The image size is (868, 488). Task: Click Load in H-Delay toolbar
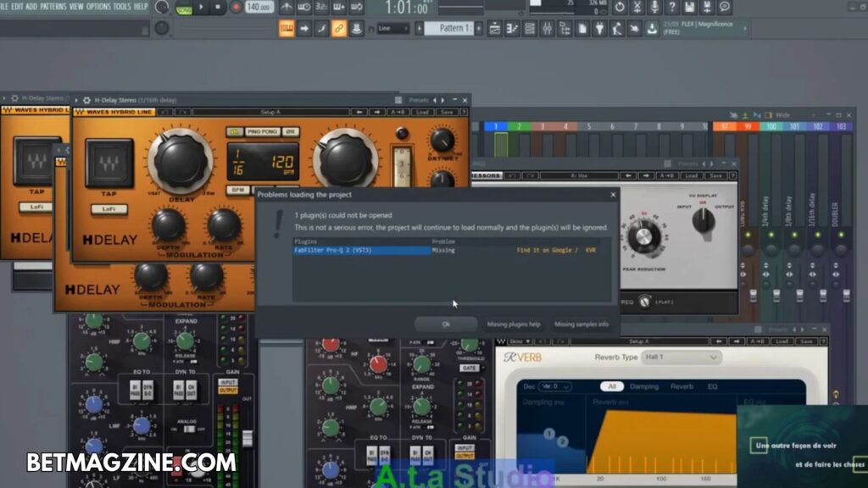click(422, 113)
